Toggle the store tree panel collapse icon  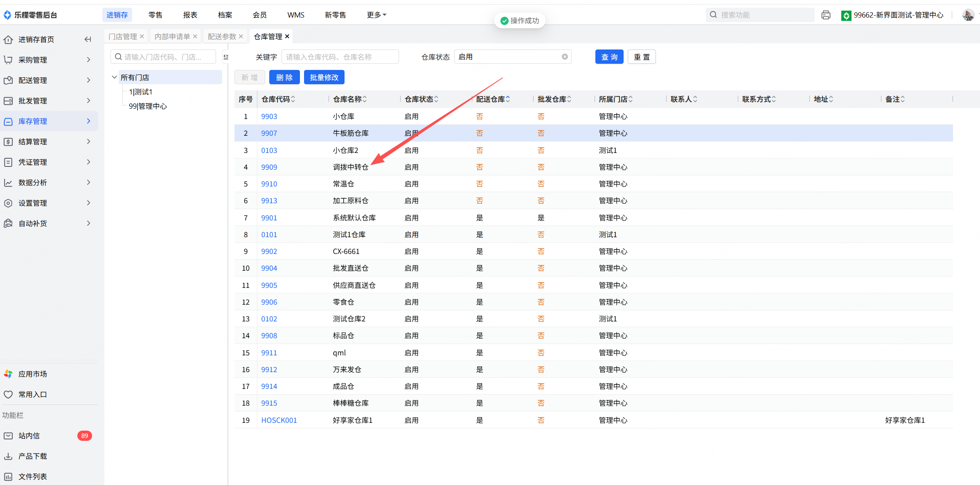(226, 57)
